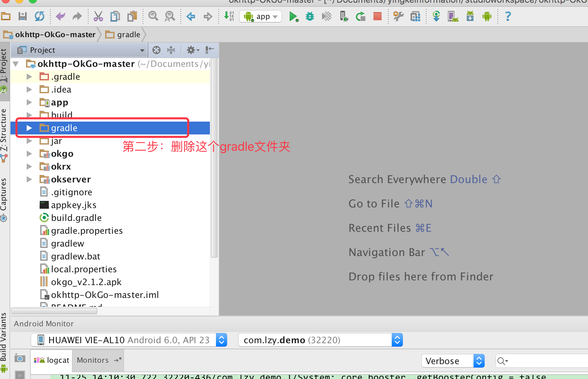Expand the selected gradle folder
The image size is (588, 379).
(29, 128)
